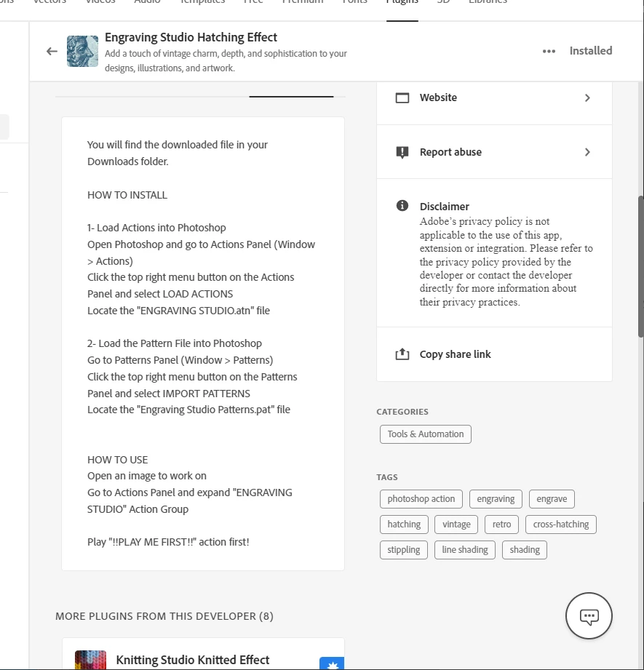Click the MORE PLUGINS FROM THIS DEVELOPER heading

pyautogui.click(x=164, y=616)
